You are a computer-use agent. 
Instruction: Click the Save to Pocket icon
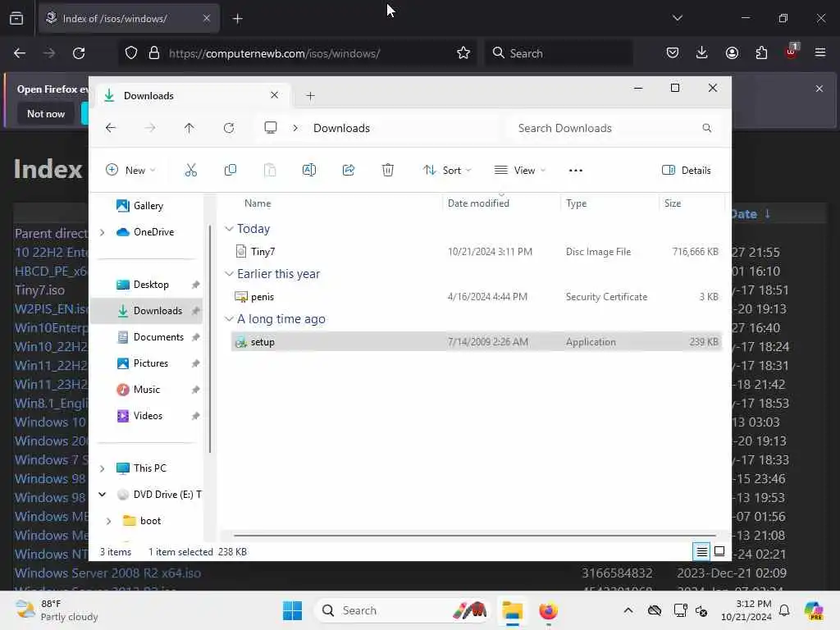coord(673,52)
